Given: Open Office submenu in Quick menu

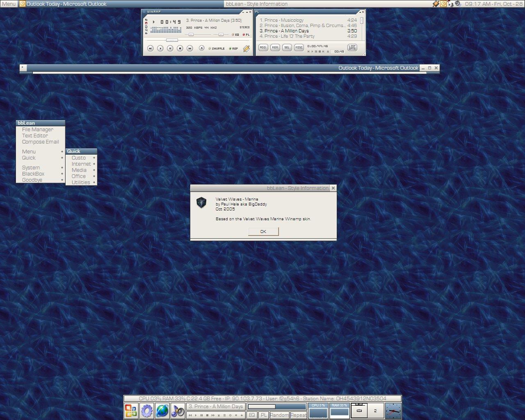Looking at the screenshot, I should coord(81,176).
